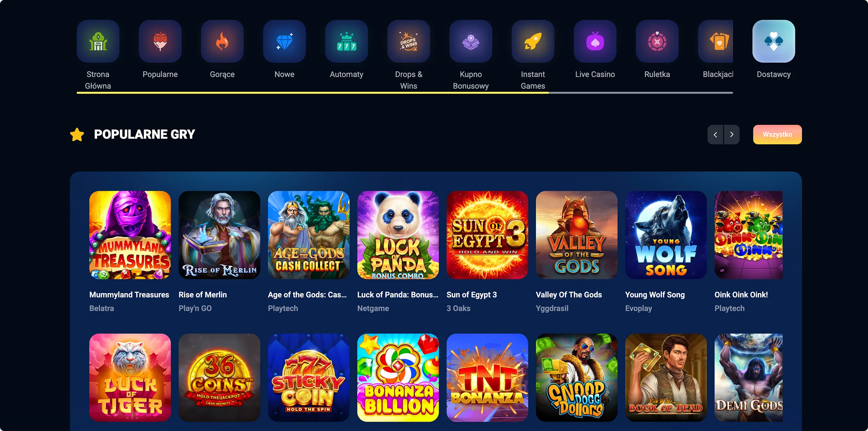
Task: Open the Automaty 777 slots category
Action: 346,41
